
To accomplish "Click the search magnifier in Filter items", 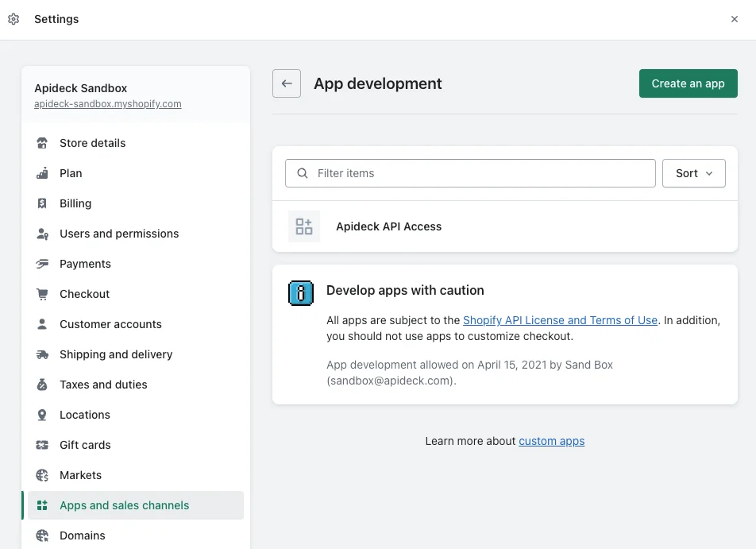I will 303,173.
